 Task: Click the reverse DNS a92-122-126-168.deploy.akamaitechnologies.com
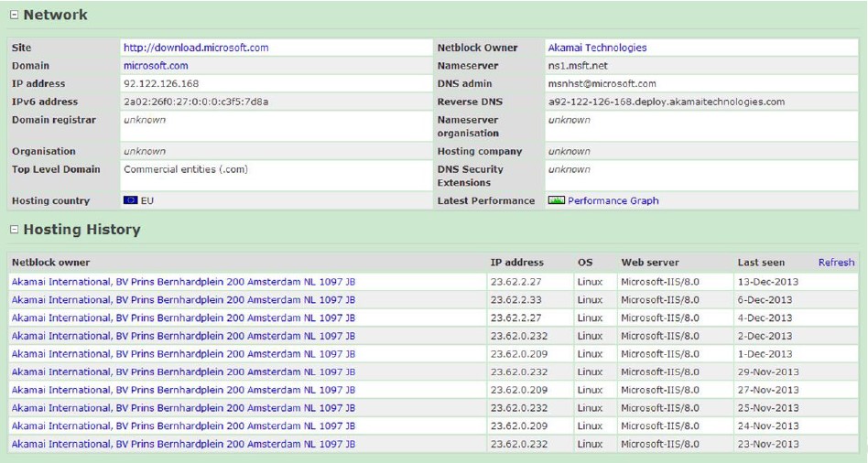click(667, 102)
